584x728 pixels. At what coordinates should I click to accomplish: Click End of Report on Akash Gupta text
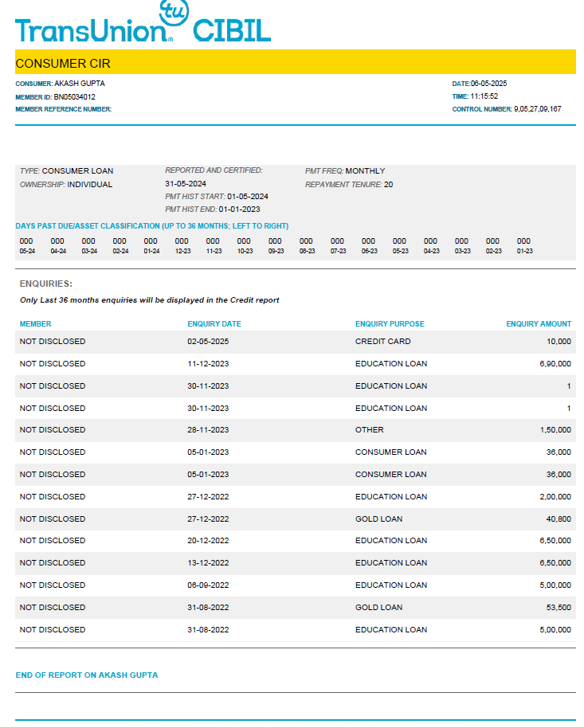pos(87,675)
